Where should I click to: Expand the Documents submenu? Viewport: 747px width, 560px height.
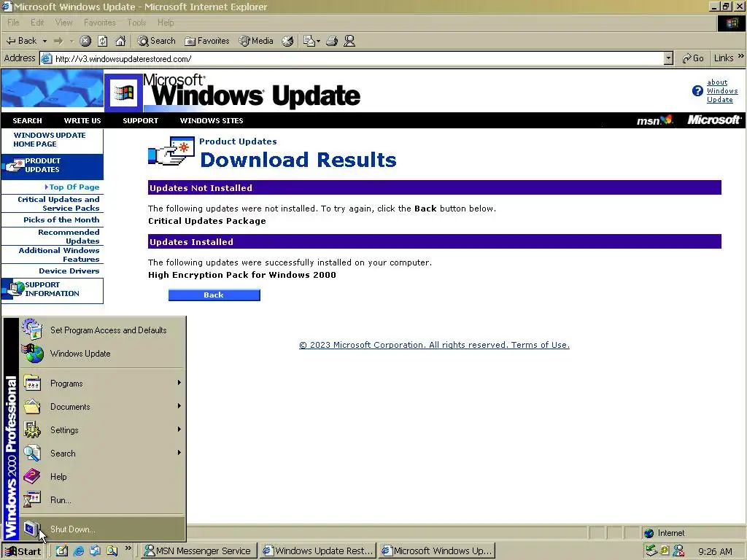point(102,407)
